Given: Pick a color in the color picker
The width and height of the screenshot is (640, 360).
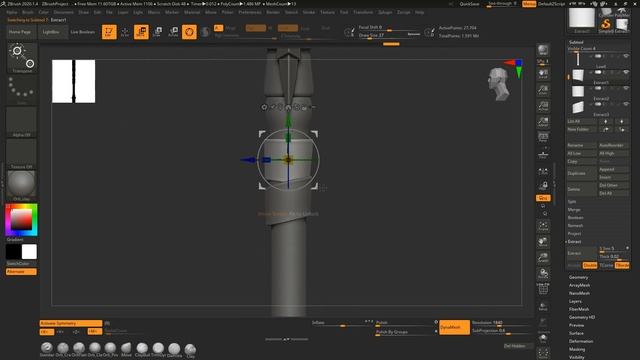Looking at the screenshot, I should coord(22,220).
